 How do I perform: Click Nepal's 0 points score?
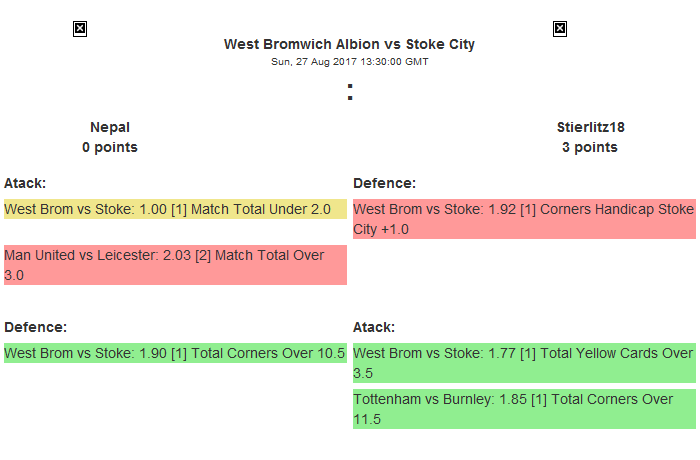click(x=110, y=147)
